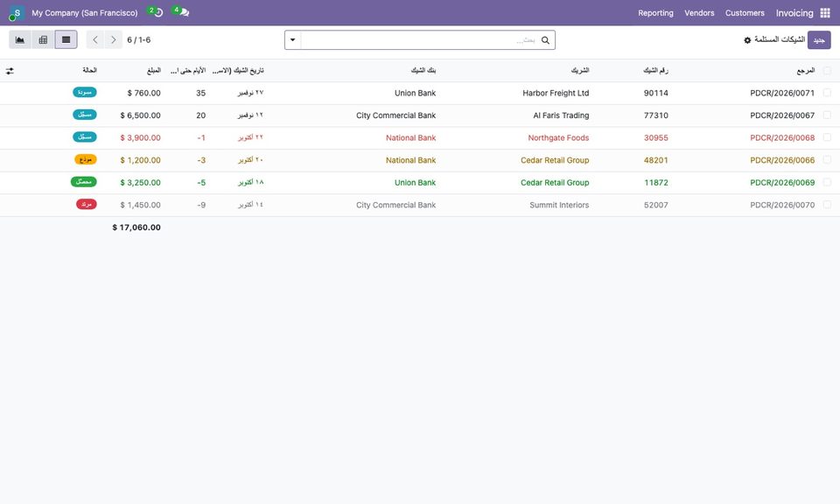Click partner Harbor Freight Ltd
The width and height of the screenshot is (840, 504).
(x=556, y=94)
